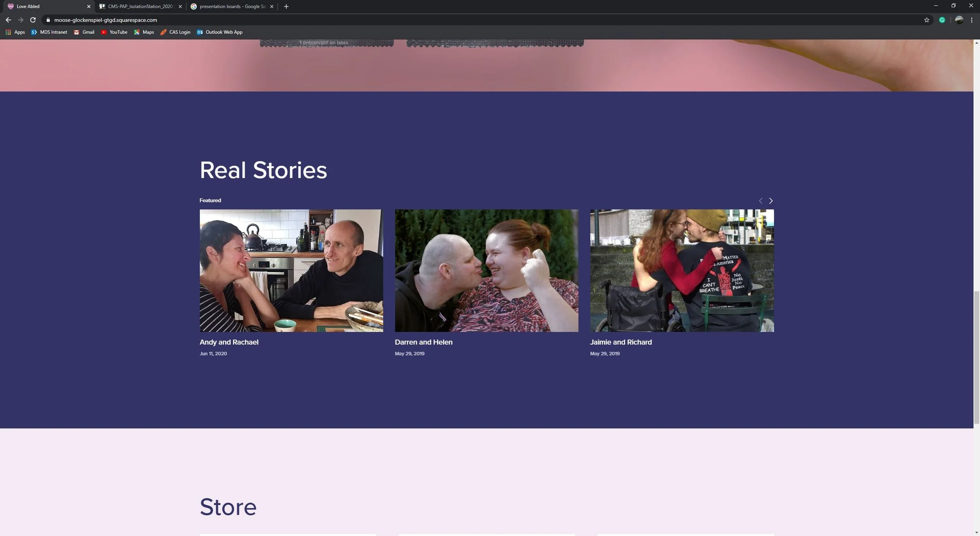Click the Jaimie and Richard photo thumbnail
This screenshot has width=980, height=536.
pos(682,271)
